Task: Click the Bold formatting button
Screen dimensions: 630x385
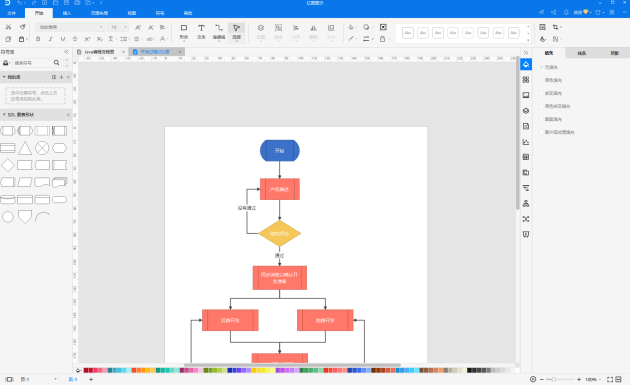Action: point(38,39)
